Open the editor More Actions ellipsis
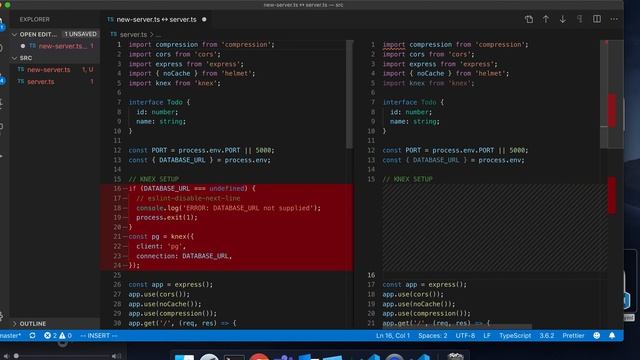This screenshot has height=360, width=640. (x=614, y=19)
